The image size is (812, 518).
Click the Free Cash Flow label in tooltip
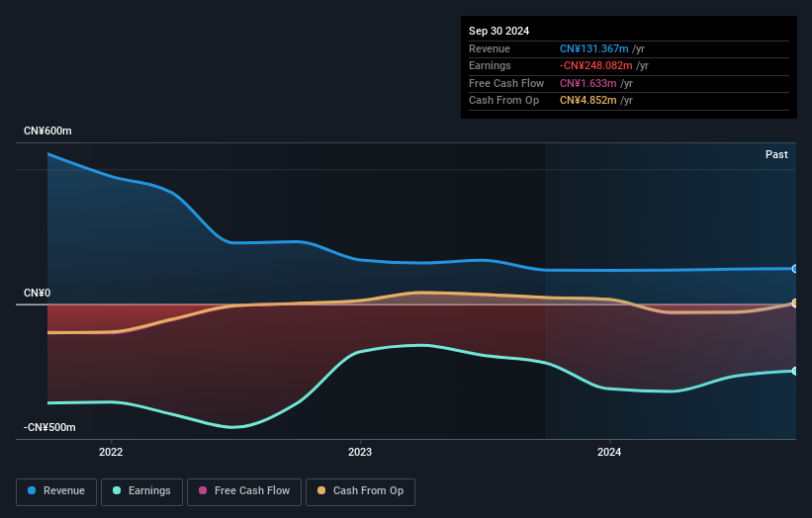click(x=506, y=83)
